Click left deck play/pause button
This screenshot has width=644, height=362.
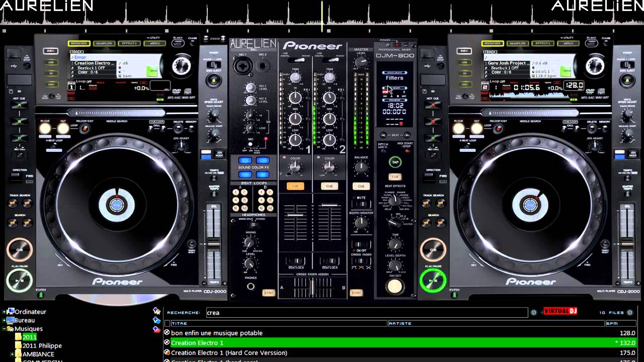coord(19,281)
